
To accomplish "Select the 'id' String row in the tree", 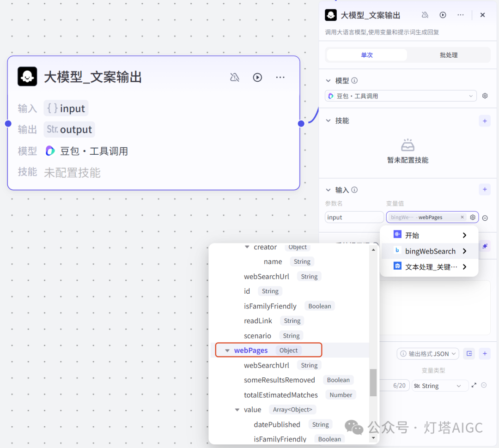I will 289,291.
